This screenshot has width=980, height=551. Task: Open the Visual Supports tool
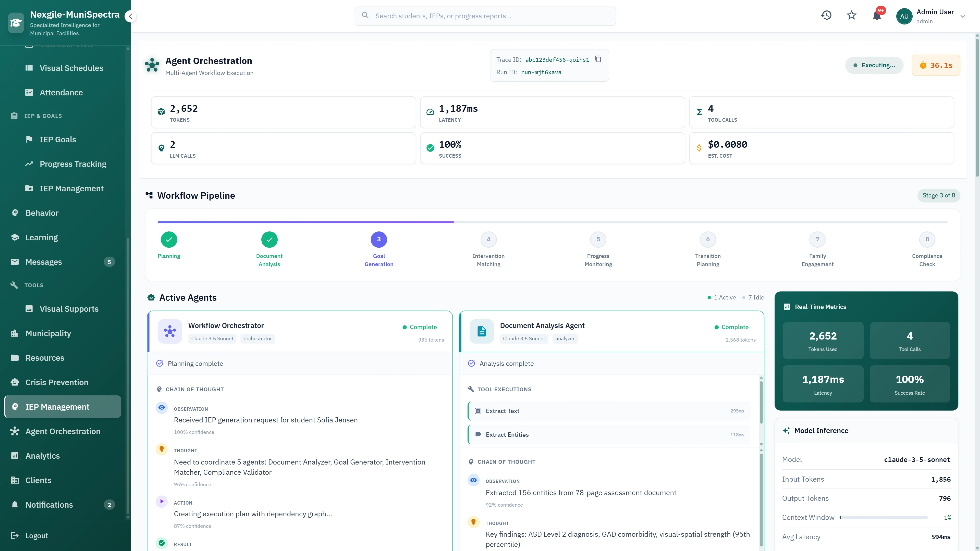(x=68, y=309)
